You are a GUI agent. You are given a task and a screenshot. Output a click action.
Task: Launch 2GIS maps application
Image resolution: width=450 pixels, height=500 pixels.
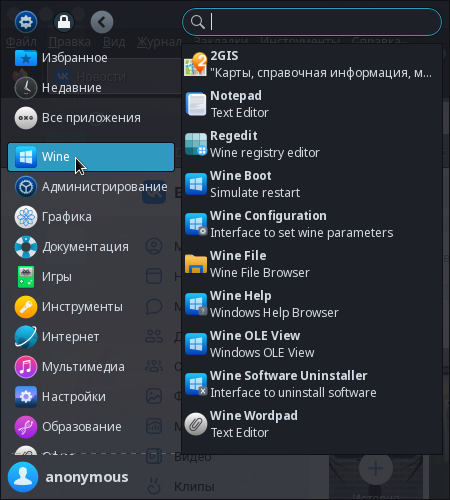pyautogui.click(x=312, y=64)
